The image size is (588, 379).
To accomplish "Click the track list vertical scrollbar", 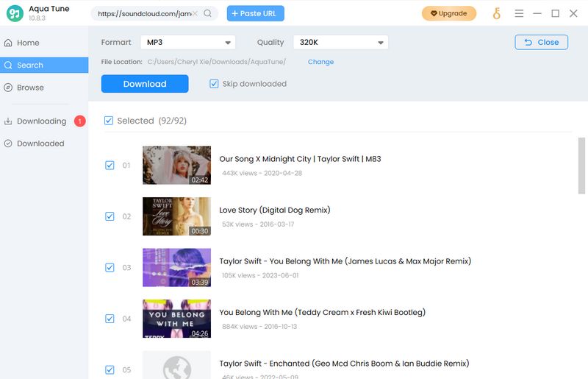I will [581, 166].
